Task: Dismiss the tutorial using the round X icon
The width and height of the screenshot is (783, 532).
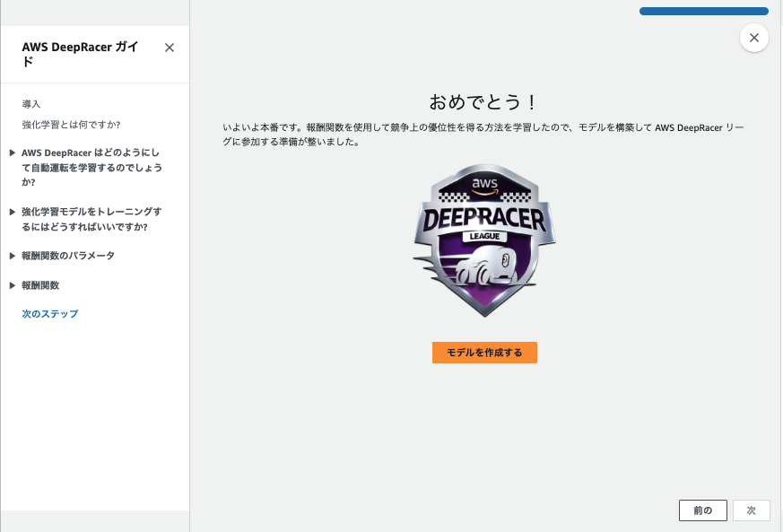Action: coord(754,38)
